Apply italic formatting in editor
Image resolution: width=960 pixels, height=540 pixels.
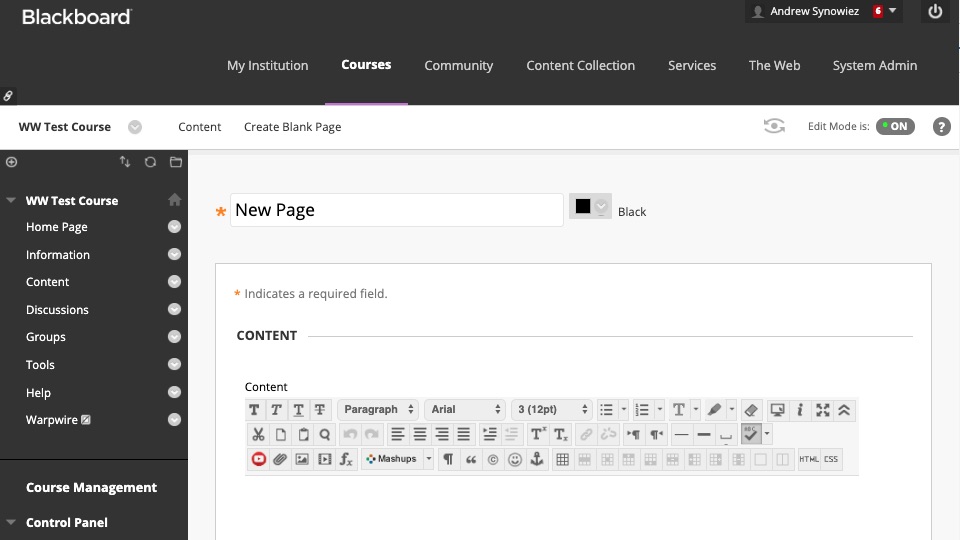click(x=276, y=410)
